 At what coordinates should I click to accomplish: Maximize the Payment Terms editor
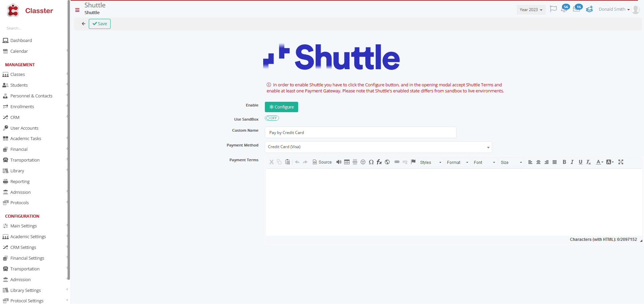pyautogui.click(x=621, y=162)
